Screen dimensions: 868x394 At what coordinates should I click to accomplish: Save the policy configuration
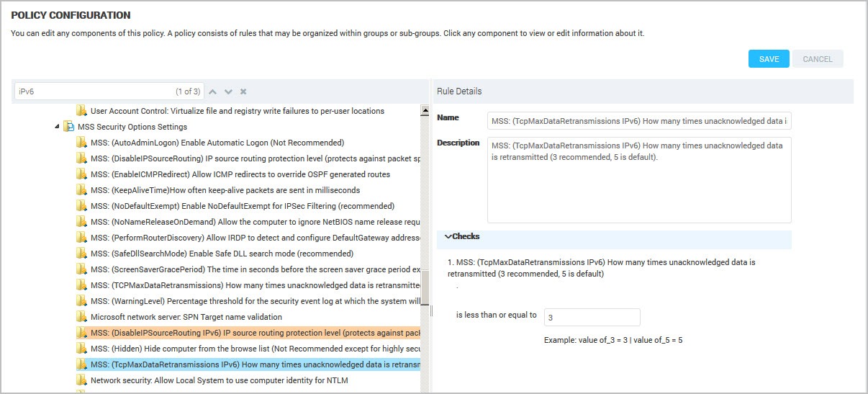769,59
